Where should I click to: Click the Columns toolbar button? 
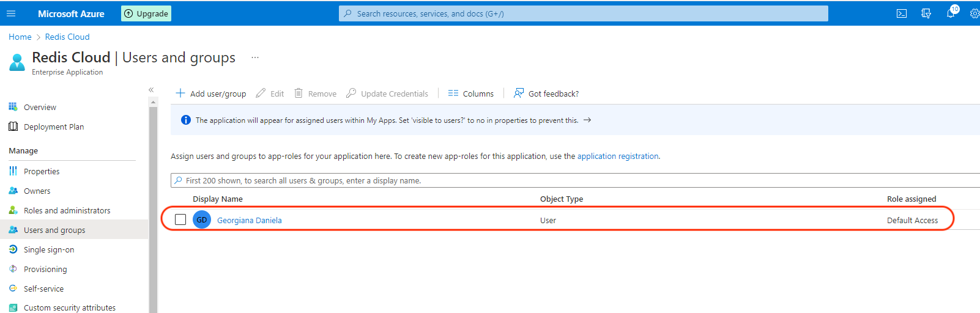pyautogui.click(x=470, y=94)
